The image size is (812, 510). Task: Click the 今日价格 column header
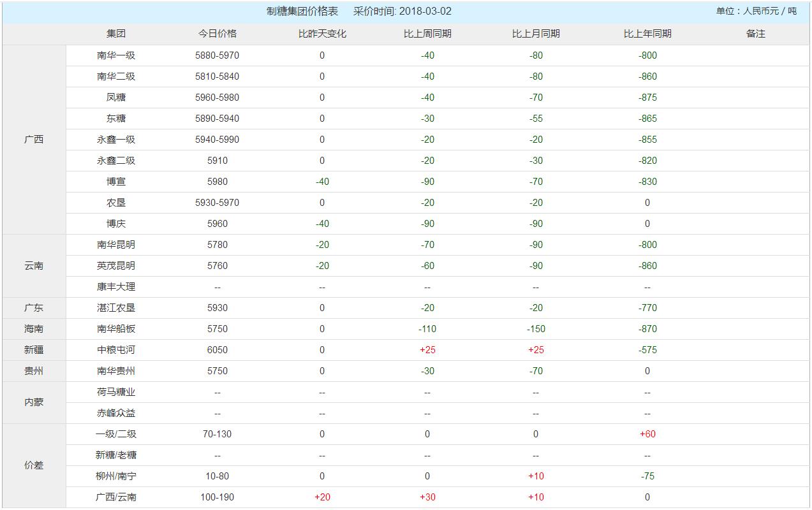point(218,34)
